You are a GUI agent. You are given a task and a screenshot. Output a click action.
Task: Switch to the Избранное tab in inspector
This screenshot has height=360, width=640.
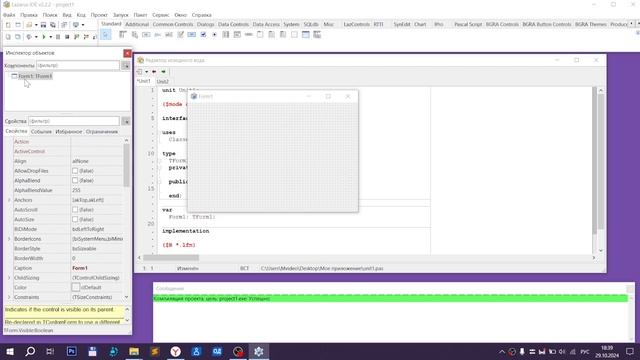(69, 132)
